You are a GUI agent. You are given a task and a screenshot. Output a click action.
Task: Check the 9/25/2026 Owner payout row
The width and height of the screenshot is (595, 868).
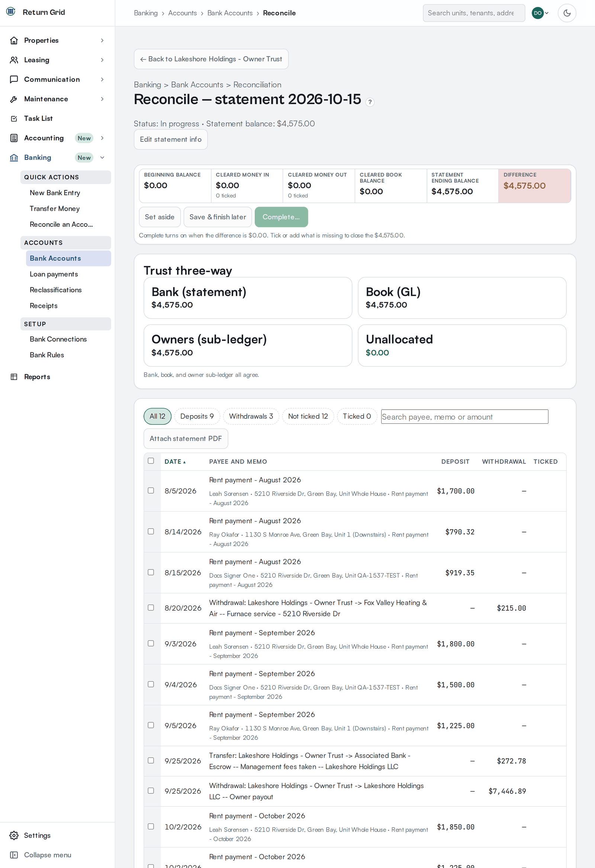tap(151, 791)
